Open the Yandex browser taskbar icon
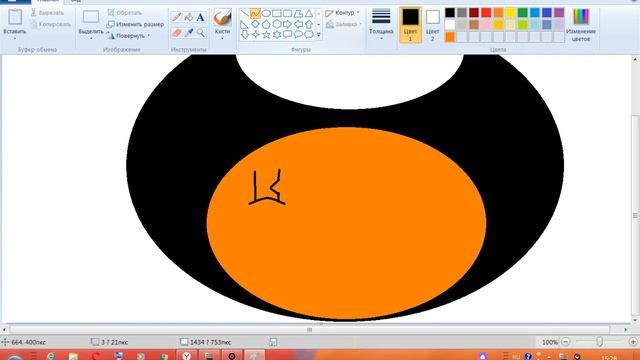640x360 pixels. coord(187,356)
